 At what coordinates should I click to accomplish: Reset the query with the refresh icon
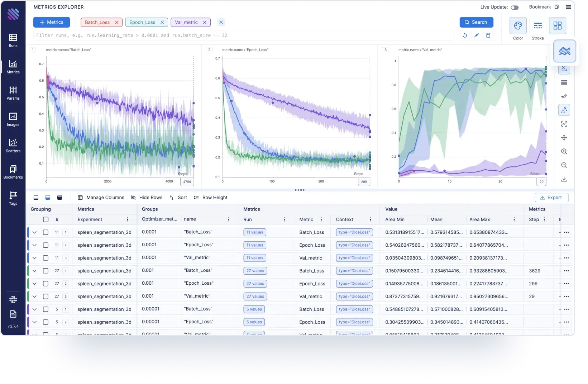point(465,35)
